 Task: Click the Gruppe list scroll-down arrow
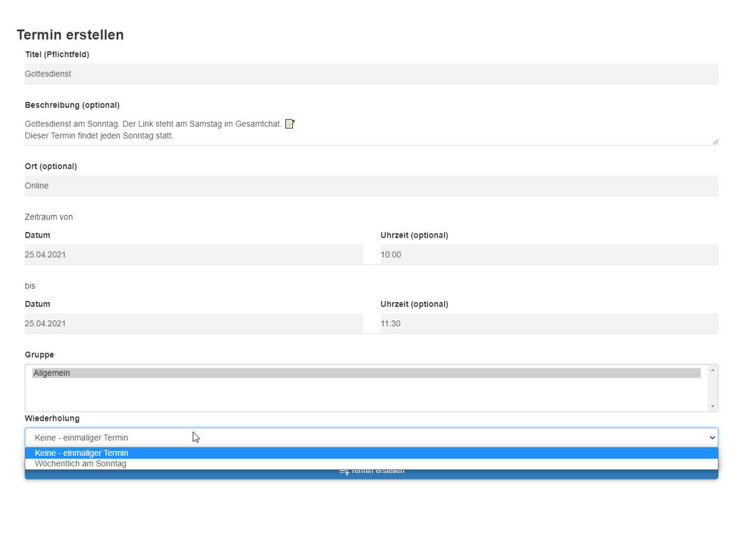point(713,406)
